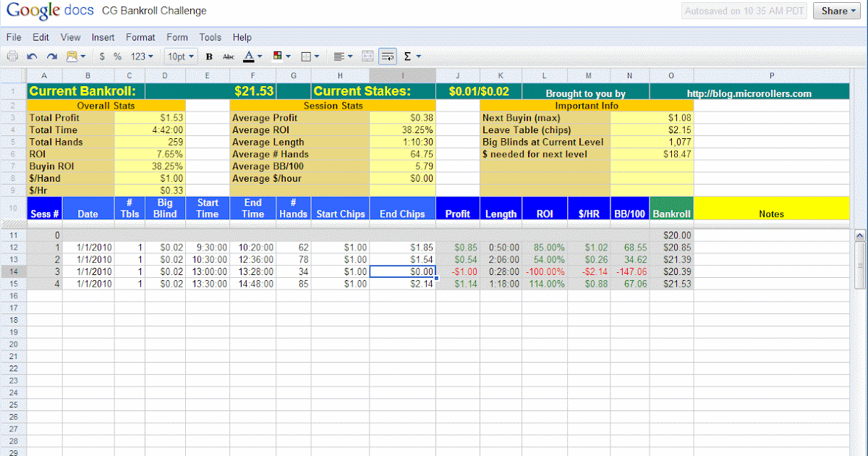868x456 pixels.
Task: Select column P header
Action: pos(772,75)
